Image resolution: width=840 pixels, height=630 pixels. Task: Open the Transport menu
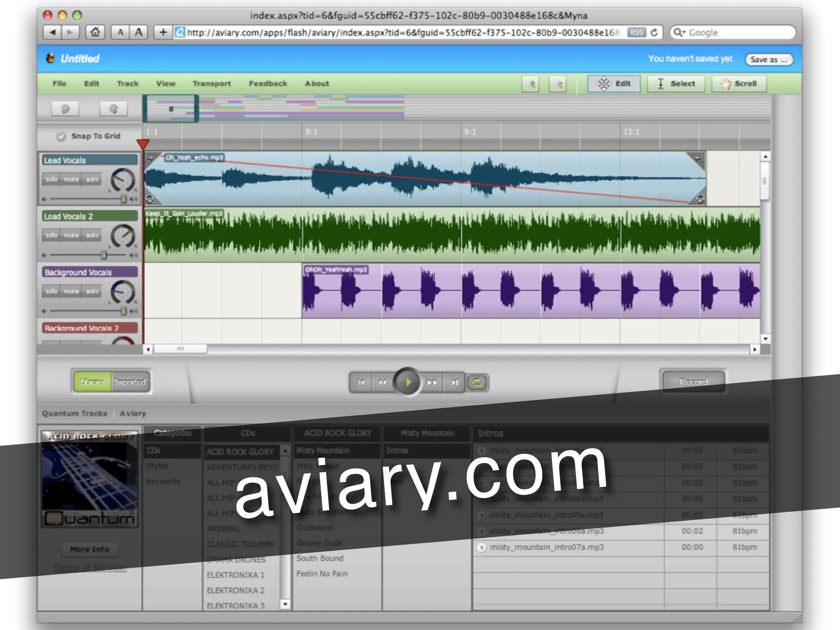tap(212, 84)
